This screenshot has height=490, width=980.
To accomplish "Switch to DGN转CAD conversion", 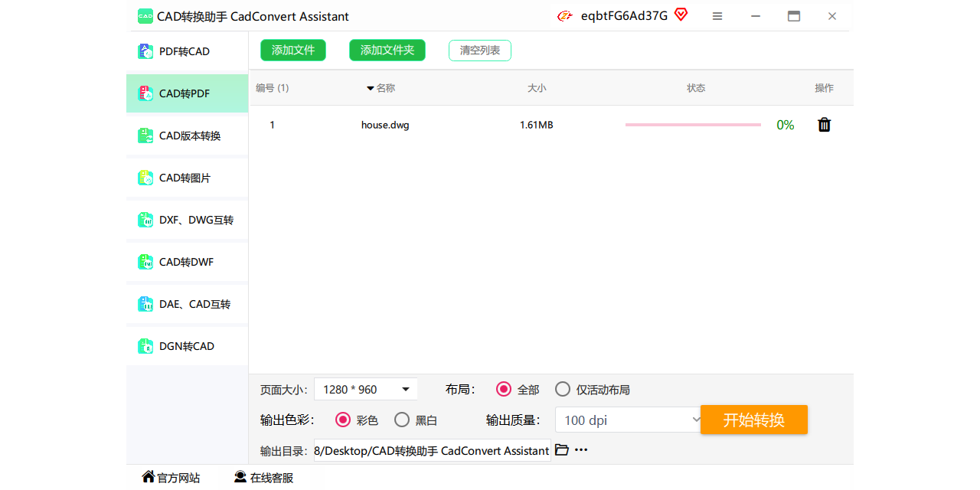I will coord(187,346).
